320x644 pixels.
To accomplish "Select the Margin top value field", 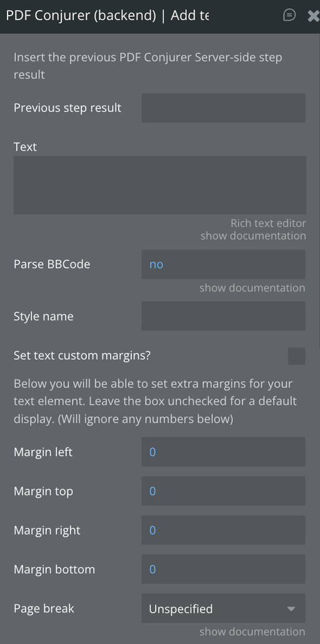I will [223, 491].
